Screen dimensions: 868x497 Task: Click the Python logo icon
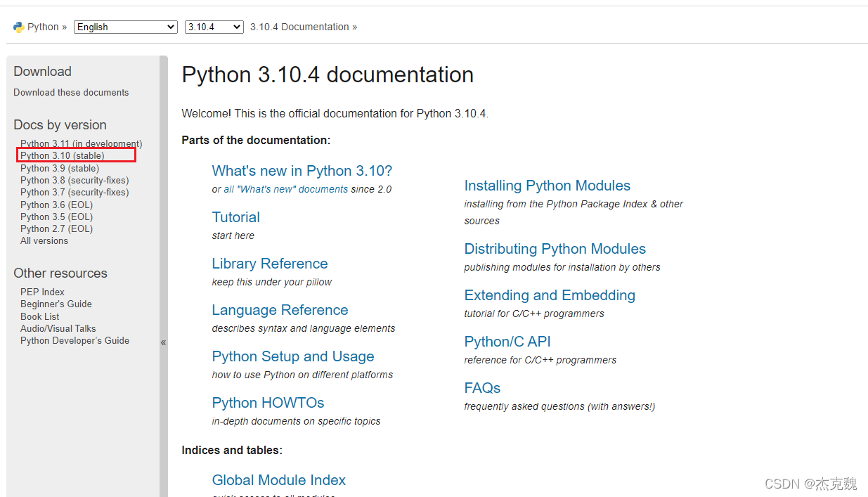click(x=18, y=27)
